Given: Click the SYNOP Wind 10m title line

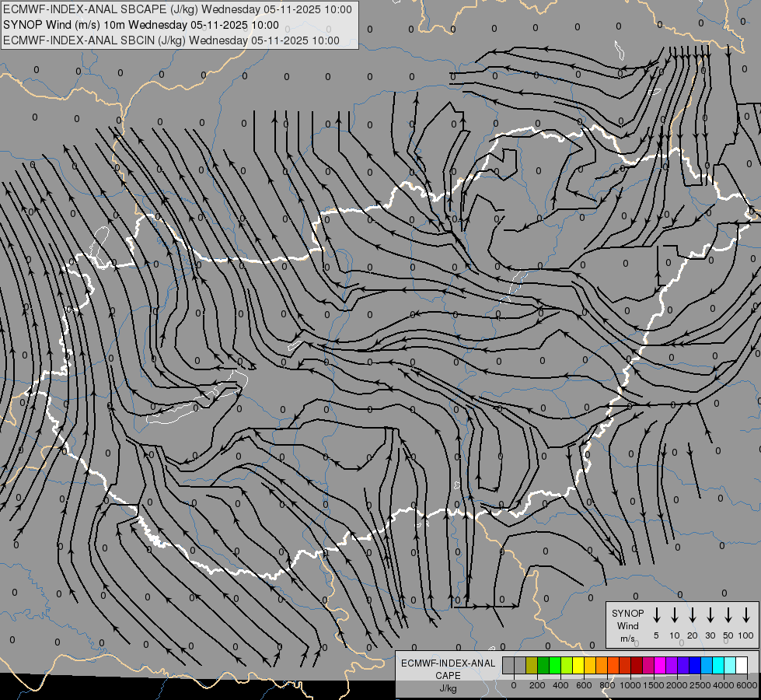Looking at the screenshot, I should pyautogui.click(x=141, y=25).
